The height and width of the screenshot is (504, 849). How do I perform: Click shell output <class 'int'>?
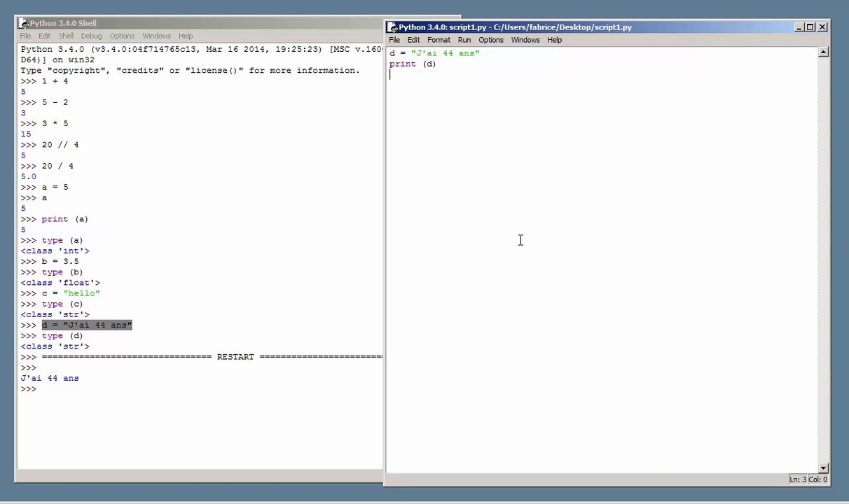tap(55, 251)
